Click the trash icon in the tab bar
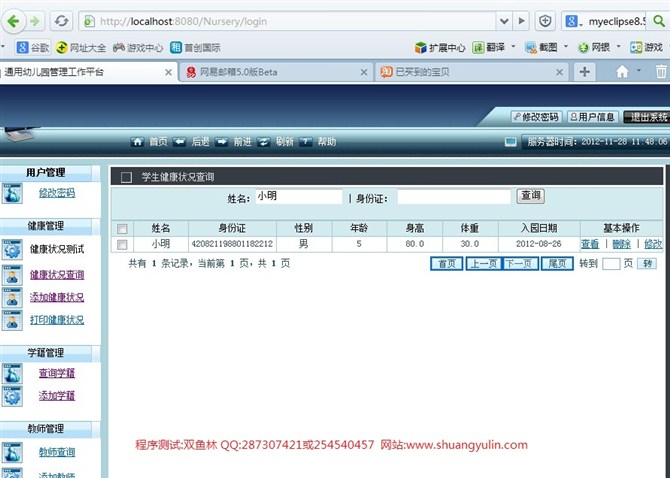670x478 pixels. click(x=661, y=71)
